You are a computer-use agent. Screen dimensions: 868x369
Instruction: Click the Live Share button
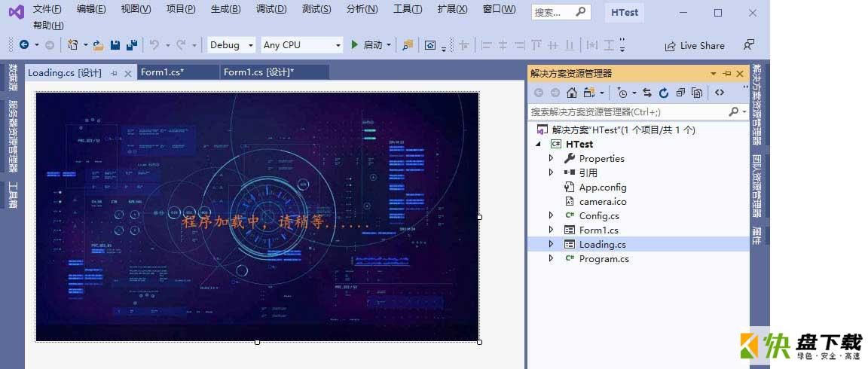[x=695, y=45]
